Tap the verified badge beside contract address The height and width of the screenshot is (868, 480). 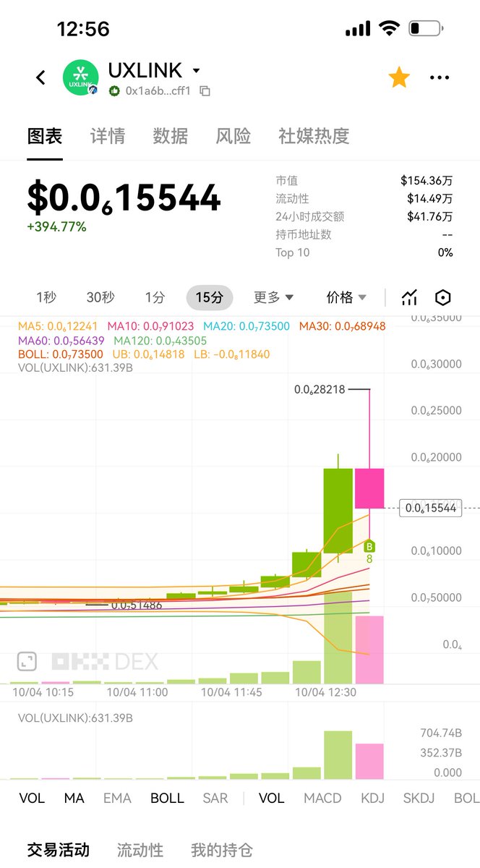[x=114, y=91]
